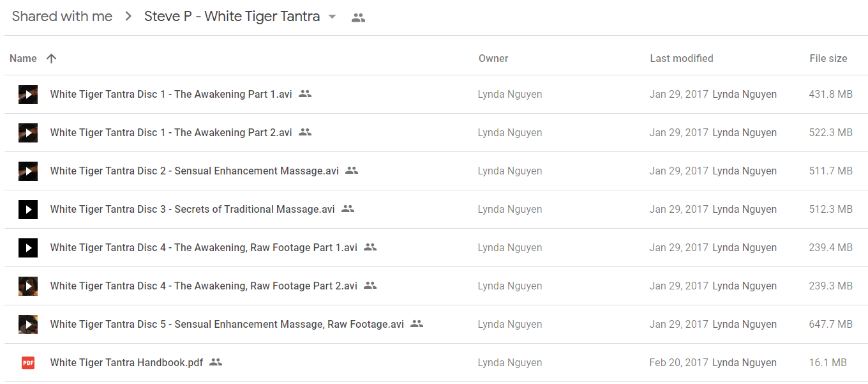Reverse sort order with Name arrow icon

click(52, 58)
